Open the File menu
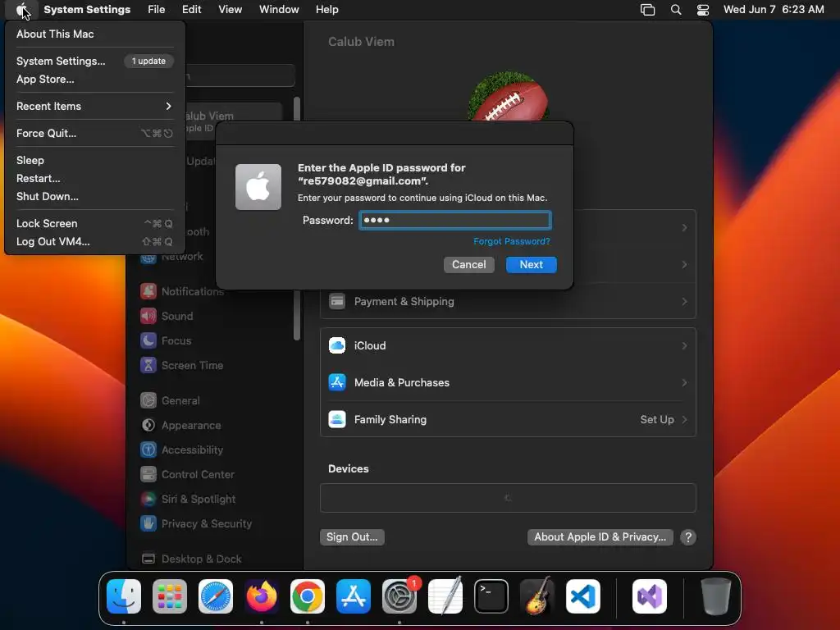The image size is (840, 630). 157,10
